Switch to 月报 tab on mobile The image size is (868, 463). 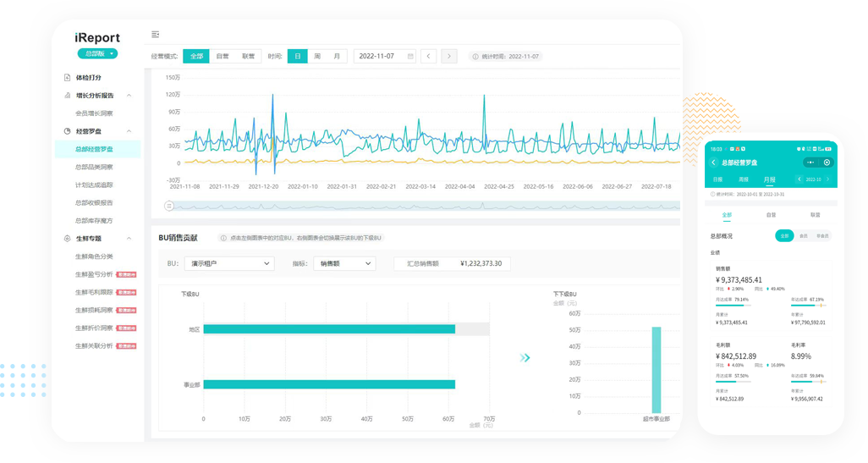[x=770, y=179]
